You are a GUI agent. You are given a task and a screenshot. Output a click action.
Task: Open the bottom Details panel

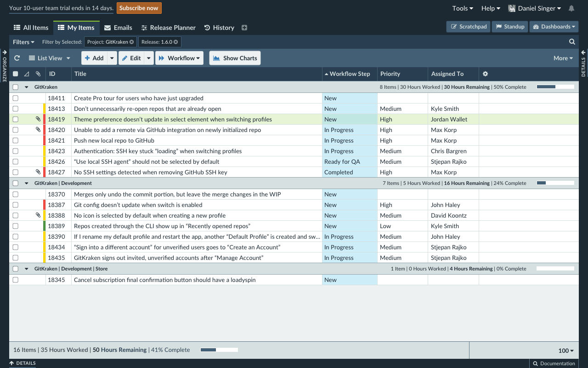(x=22, y=363)
